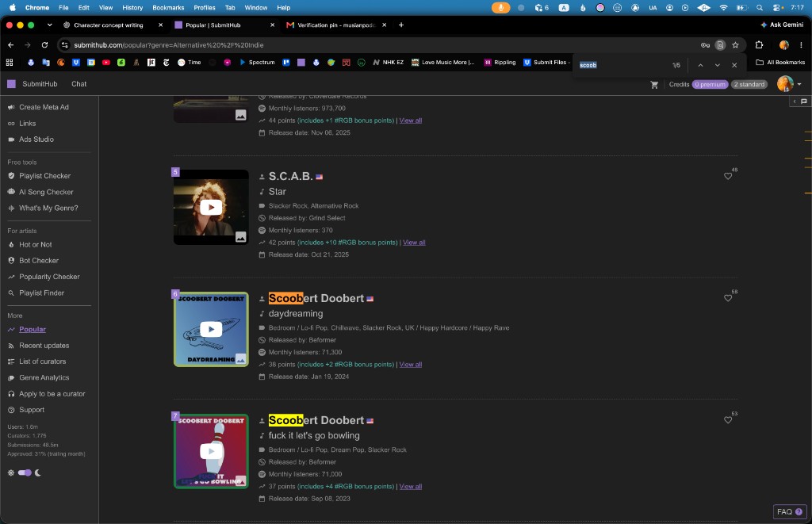Image resolution: width=812 pixels, height=524 pixels.
Task: Open Chrome extensions puzzle icon
Action: point(759,45)
